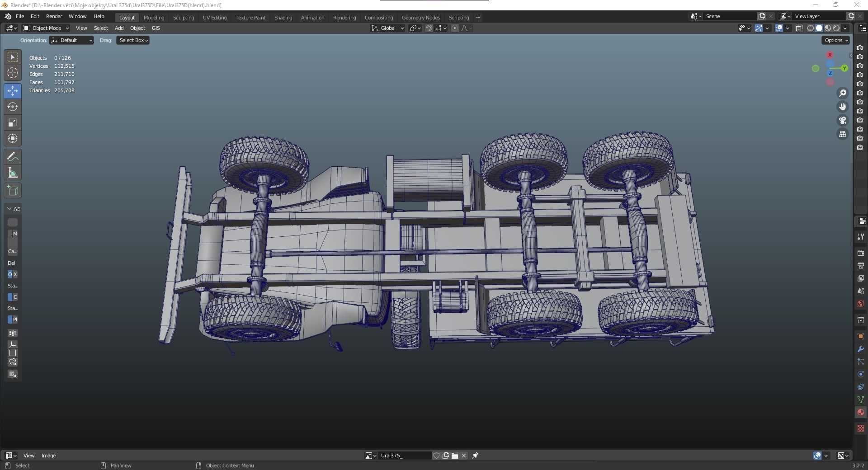Viewport: 868px width, 470px height.
Task: Pick the Measure tool
Action: tap(13, 173)
